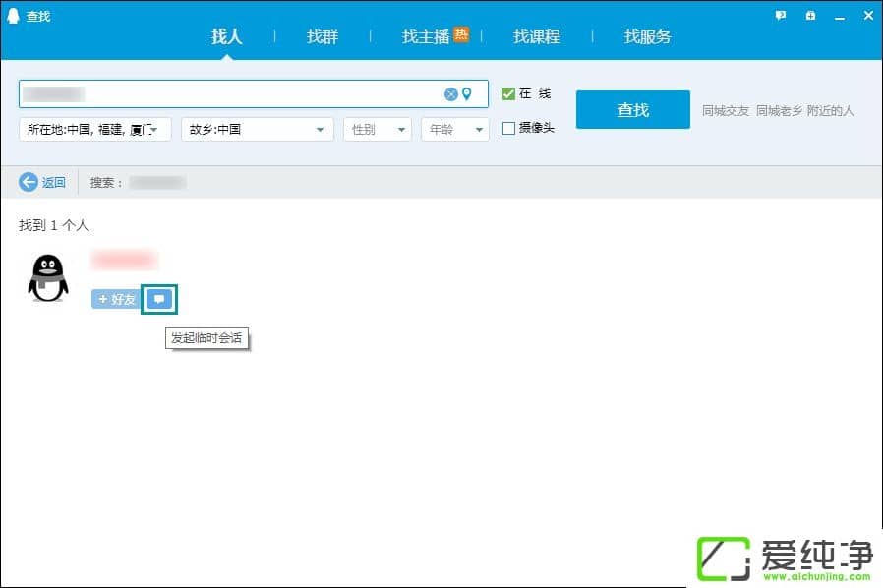Screen dimensions: 883x588
Task: Click inside the search input field
Action: (x=246, y=94)
